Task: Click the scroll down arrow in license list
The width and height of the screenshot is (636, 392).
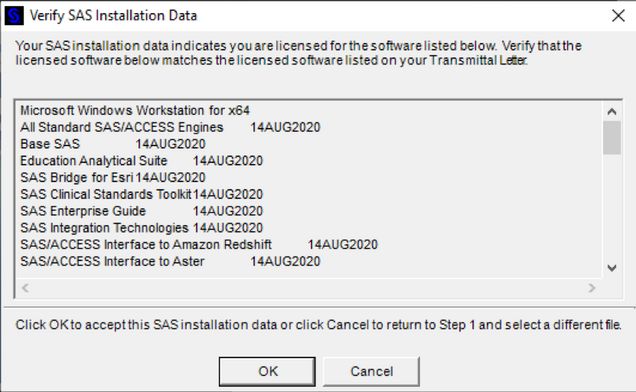Action: 612,268
